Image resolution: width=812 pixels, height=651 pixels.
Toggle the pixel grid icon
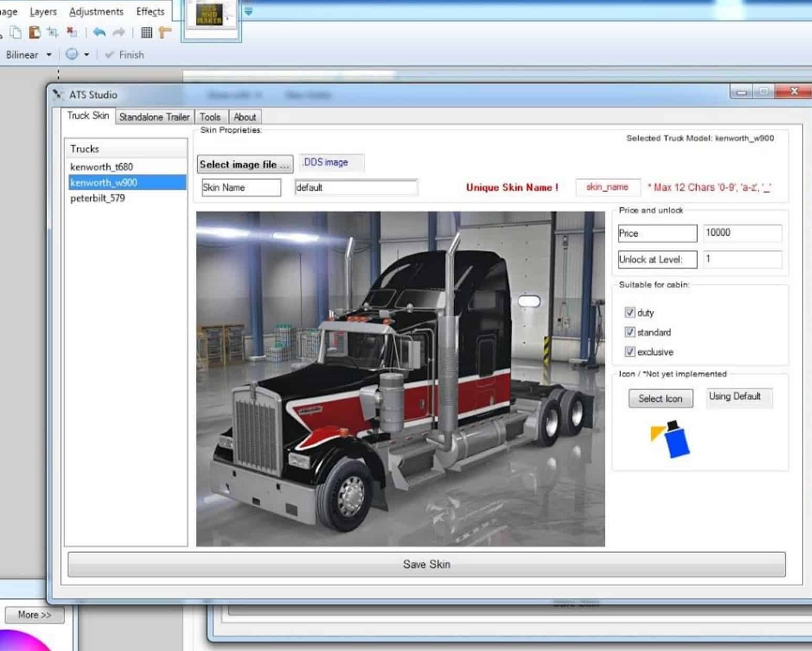(146, 33)
